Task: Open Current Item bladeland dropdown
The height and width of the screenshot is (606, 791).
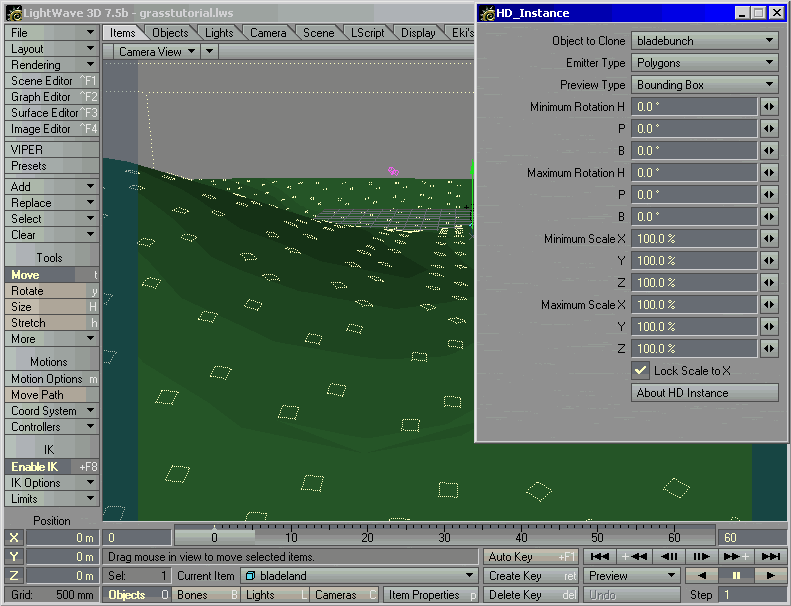Action: [x=359, y=575]
